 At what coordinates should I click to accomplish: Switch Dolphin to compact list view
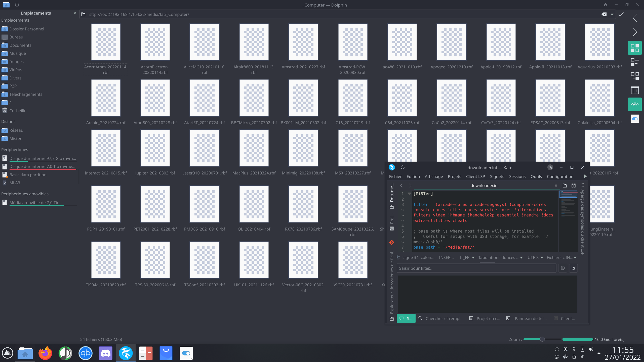pos(635,62)
